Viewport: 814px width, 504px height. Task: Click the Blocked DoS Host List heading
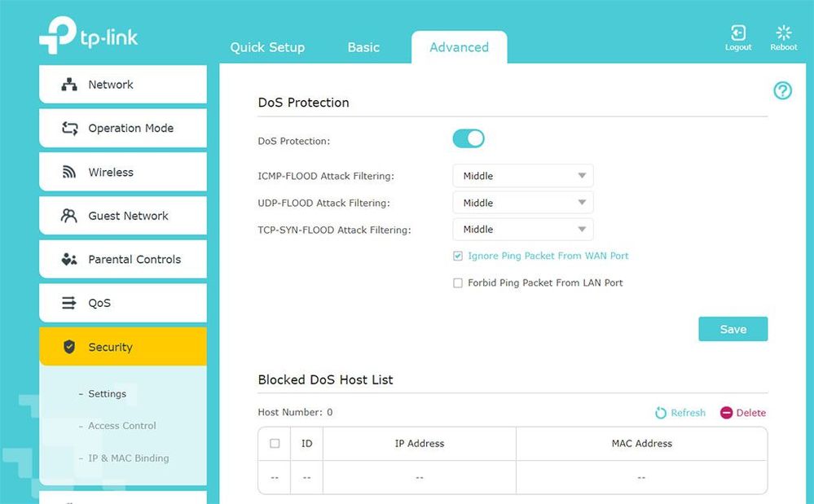[325, 379]
